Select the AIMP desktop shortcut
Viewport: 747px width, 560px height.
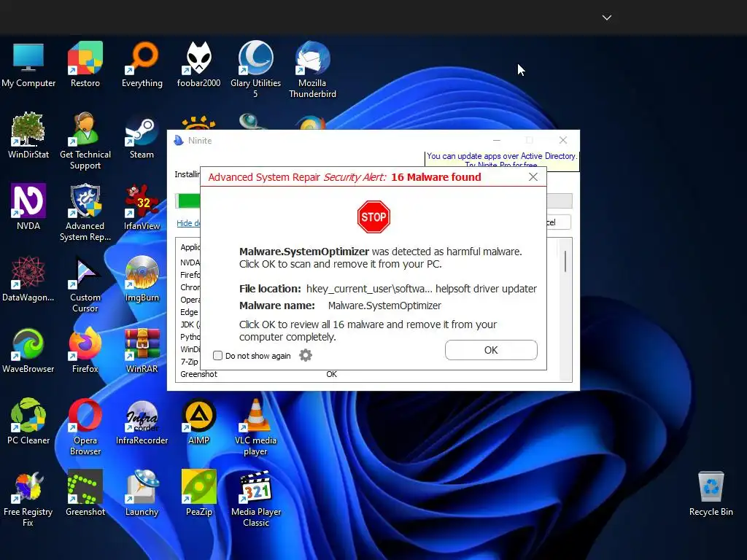coord(198,422)
